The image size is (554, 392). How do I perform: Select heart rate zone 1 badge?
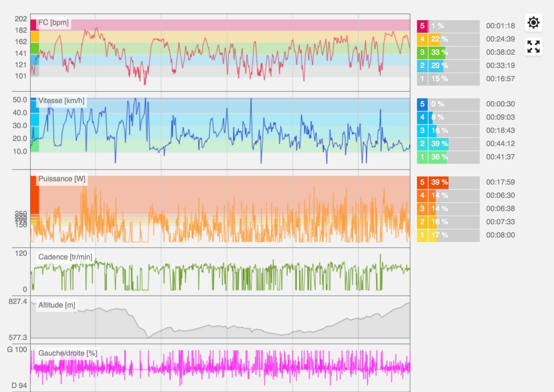pos(422,79)
